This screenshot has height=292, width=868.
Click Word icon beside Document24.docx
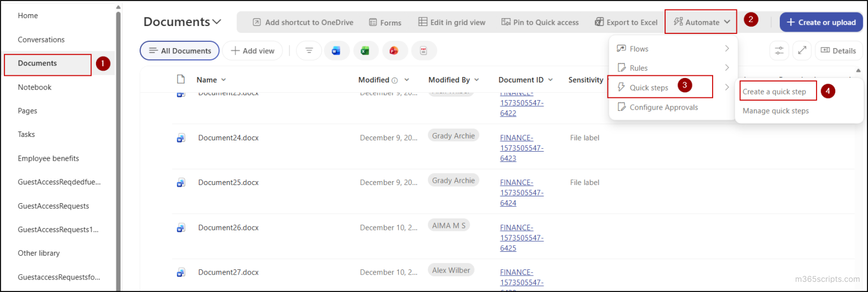tap(181, 138)
